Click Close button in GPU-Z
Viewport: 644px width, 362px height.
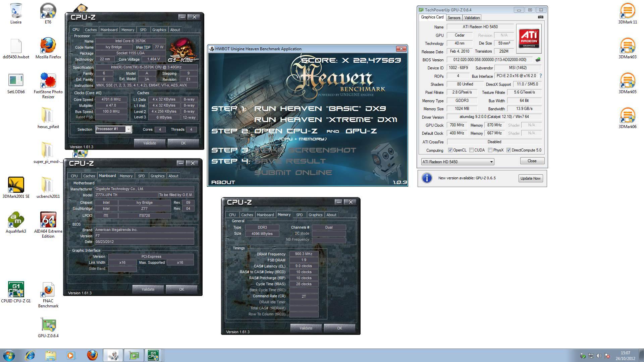point(532,161)
